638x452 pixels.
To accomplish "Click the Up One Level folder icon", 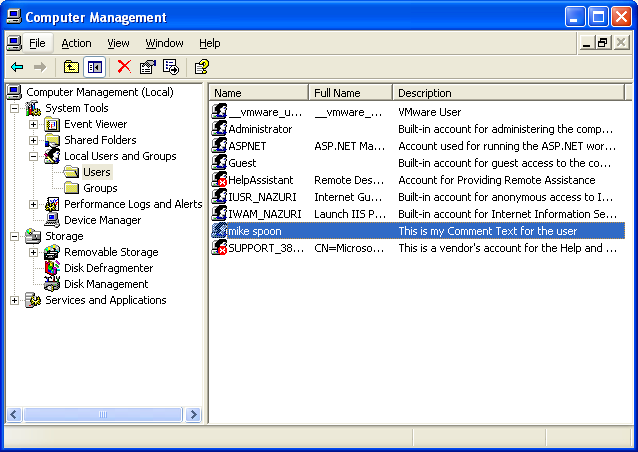I will click(71, 67).
